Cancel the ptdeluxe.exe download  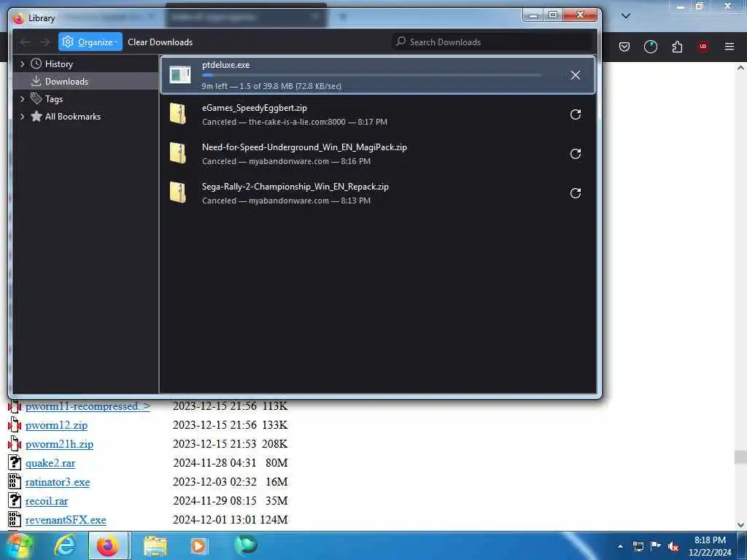[x=575, y=75]
